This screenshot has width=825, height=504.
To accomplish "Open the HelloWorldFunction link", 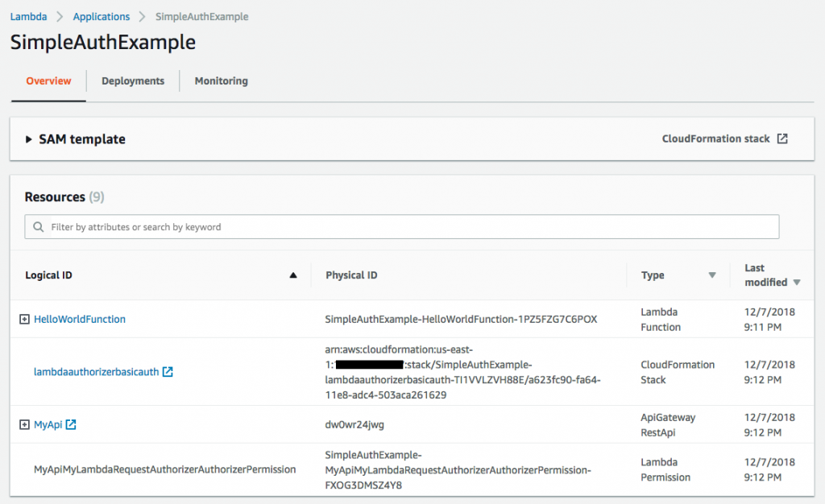I will [80, 319].
